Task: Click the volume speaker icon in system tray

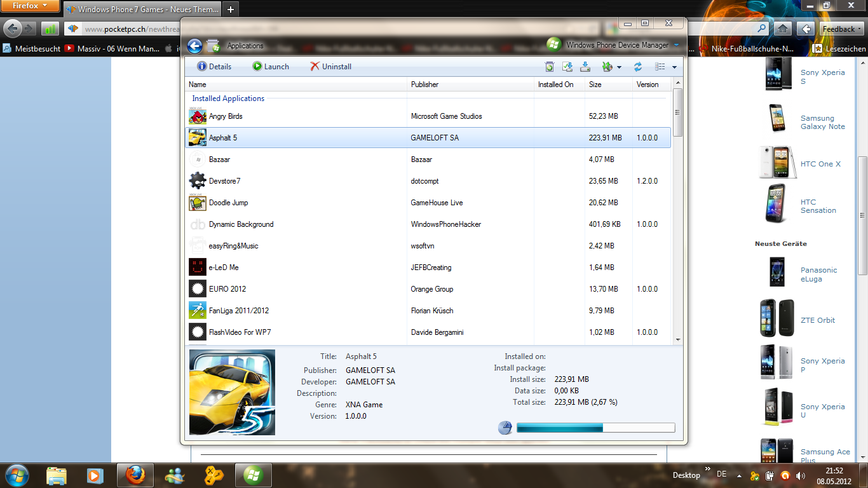Action: [800, 475]
